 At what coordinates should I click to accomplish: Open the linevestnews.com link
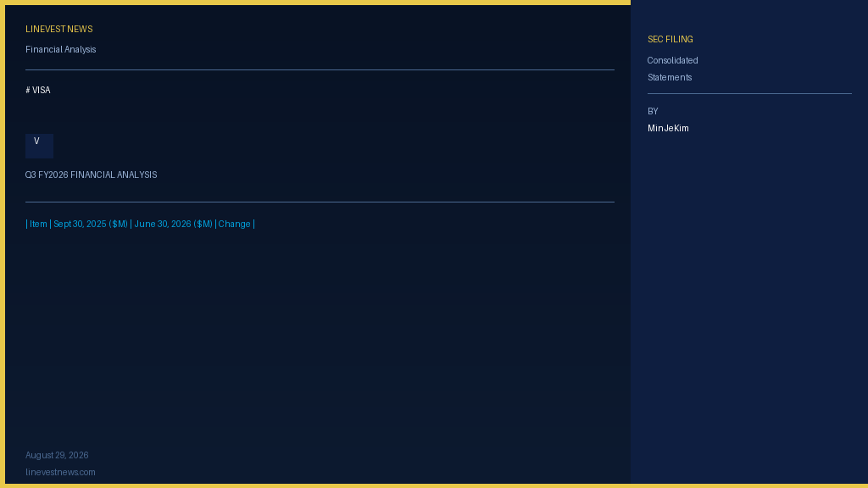(60, 472)
